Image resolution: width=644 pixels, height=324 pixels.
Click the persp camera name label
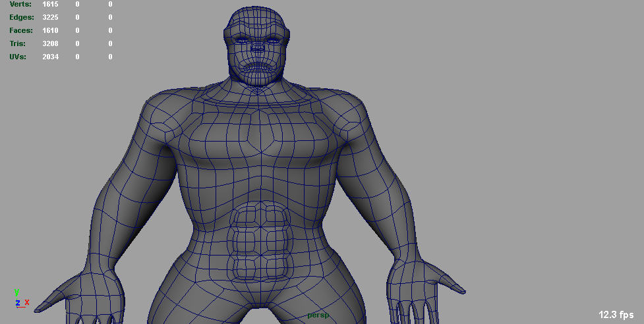[x=318, y=315]
